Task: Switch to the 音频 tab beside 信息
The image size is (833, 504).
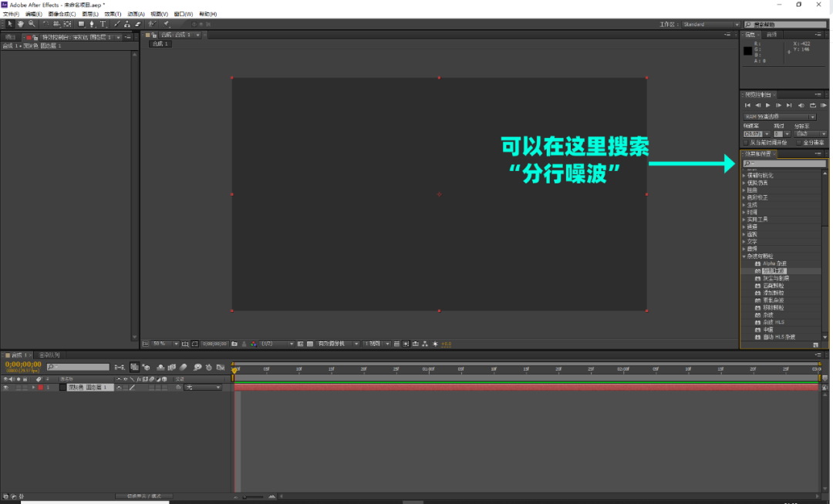Action: [772, 35]
